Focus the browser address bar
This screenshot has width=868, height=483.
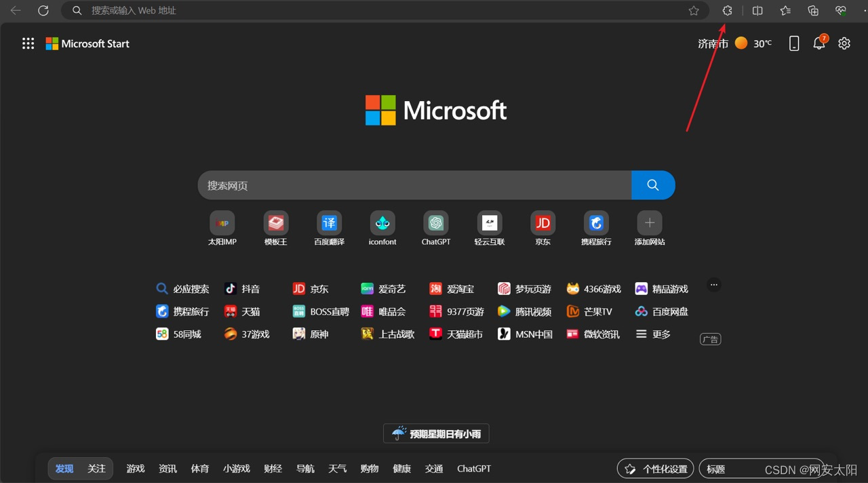point(385,10)
